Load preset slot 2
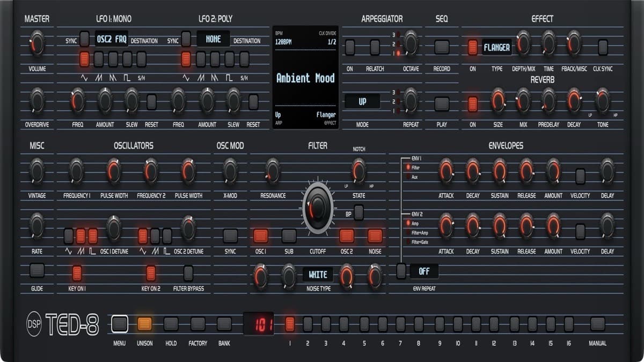Screen dimensions: 644x362 (308, 324)
